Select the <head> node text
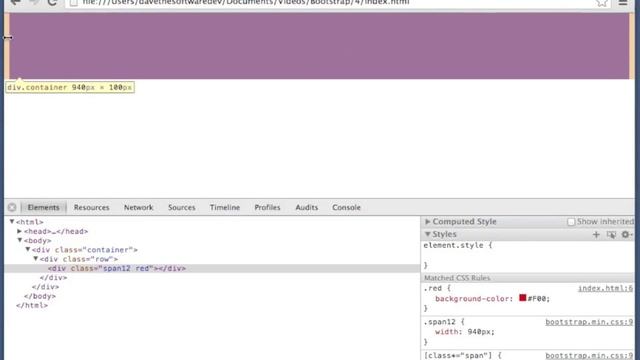The image size is (640, 360). click(56, 231)
